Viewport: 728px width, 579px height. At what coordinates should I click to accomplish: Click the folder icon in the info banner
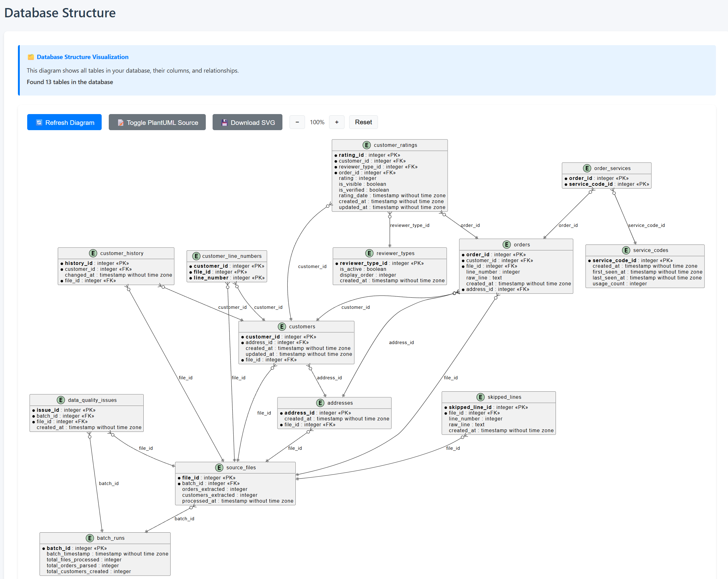point(31,57)
